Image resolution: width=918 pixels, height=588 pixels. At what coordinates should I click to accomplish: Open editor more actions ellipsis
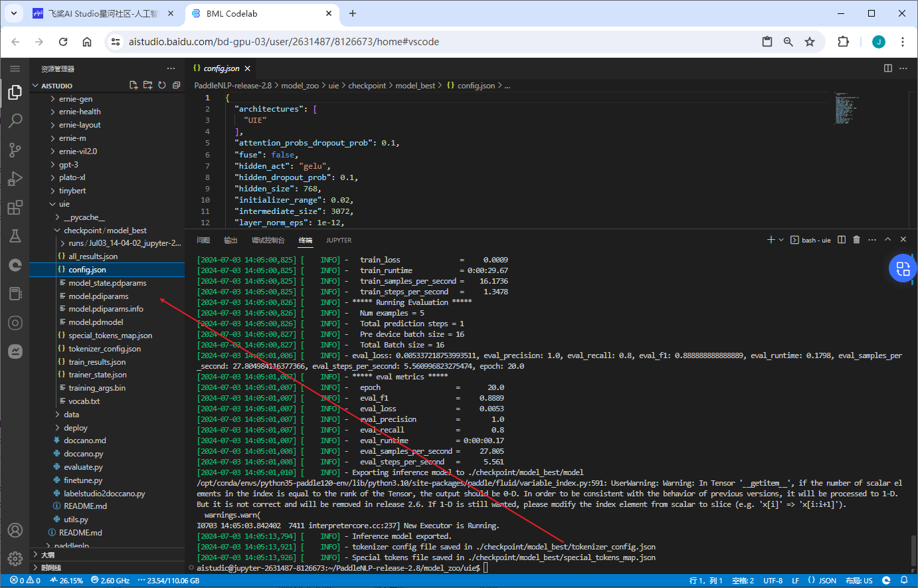(903, 68)
